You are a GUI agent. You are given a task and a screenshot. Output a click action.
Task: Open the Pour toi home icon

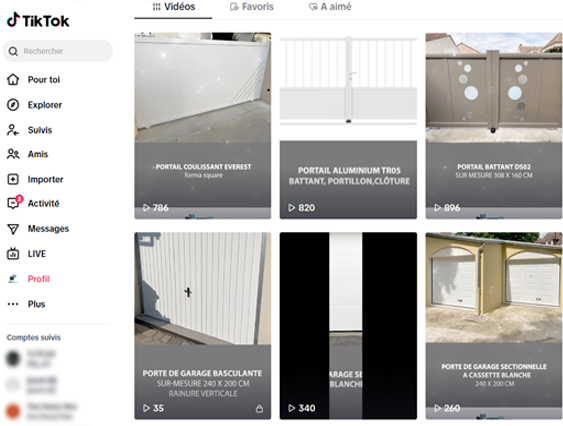pyautogui.click(x=13, y=79)
